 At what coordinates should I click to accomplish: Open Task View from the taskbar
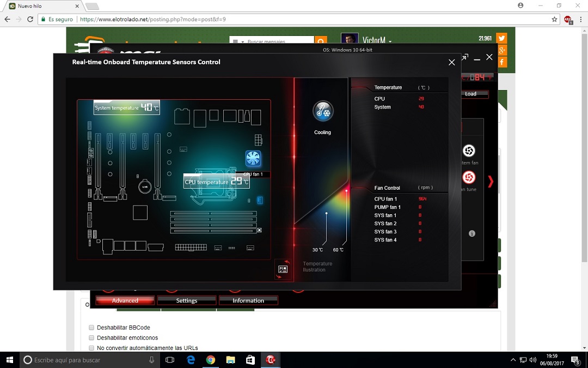170,360
